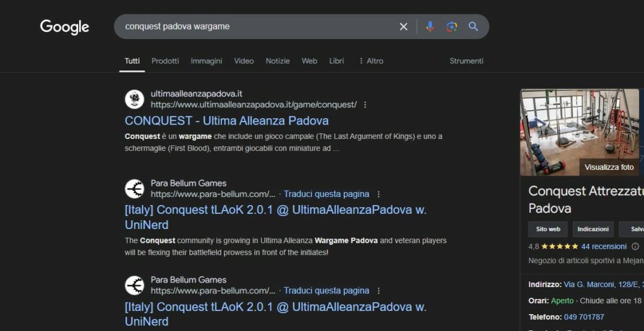Click inside the search box text
This screenshot has width=644, height=331.
click(177, 26)
